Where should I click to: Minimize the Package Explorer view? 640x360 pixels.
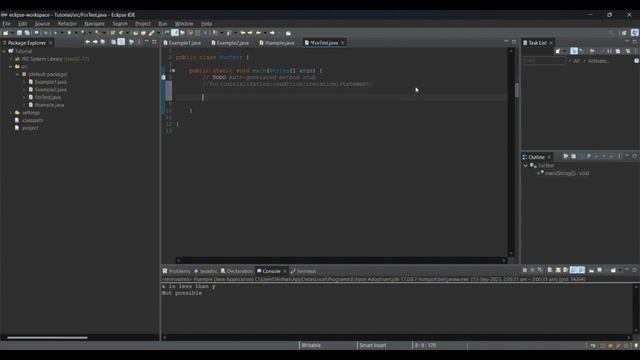click(x=147, y=42)
